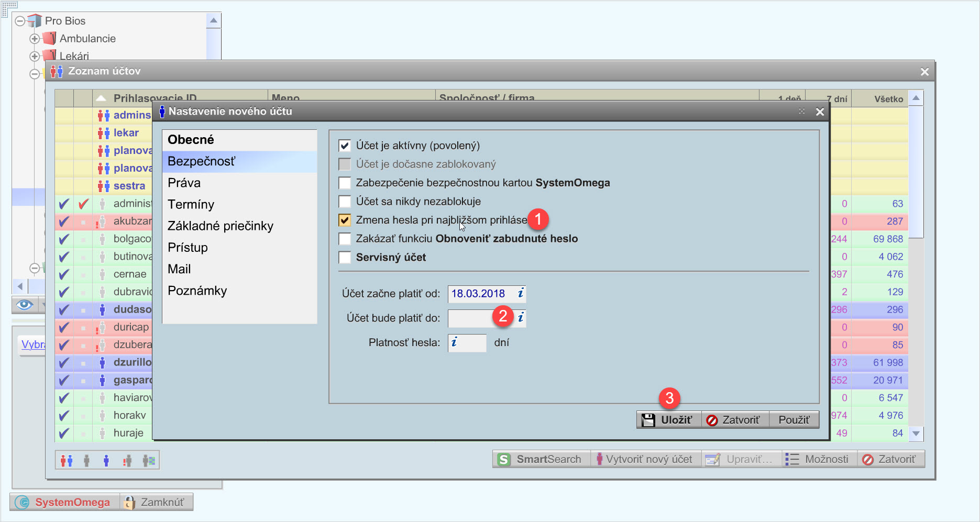Click the info icon in the start date field

(521, 293)
